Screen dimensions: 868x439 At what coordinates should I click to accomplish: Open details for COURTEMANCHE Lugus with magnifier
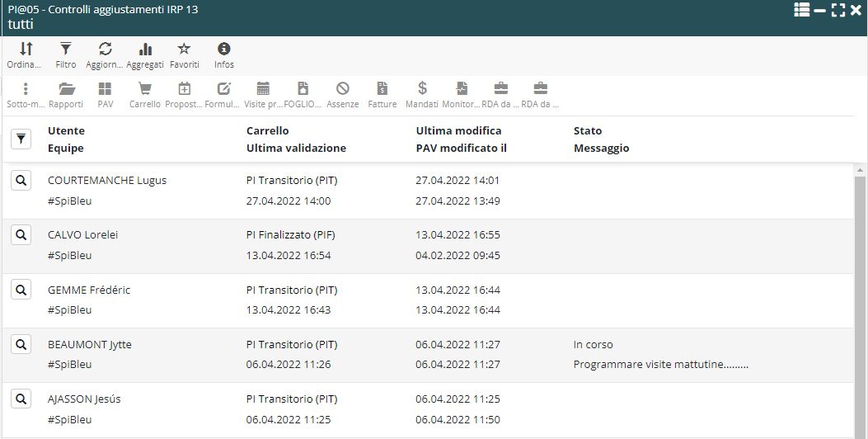click(x=21, y=181)
